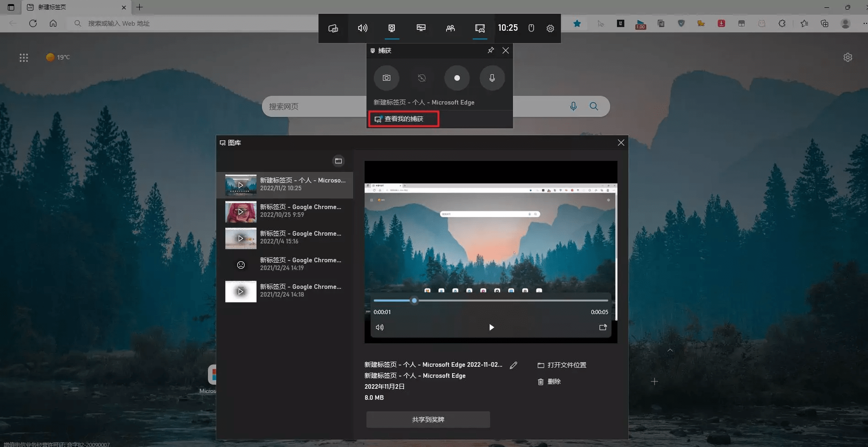This screenshot has width=868, height=447.
Task: Click the address bar 搜索或输入 Web 地址
Action: tap(192, 23)
